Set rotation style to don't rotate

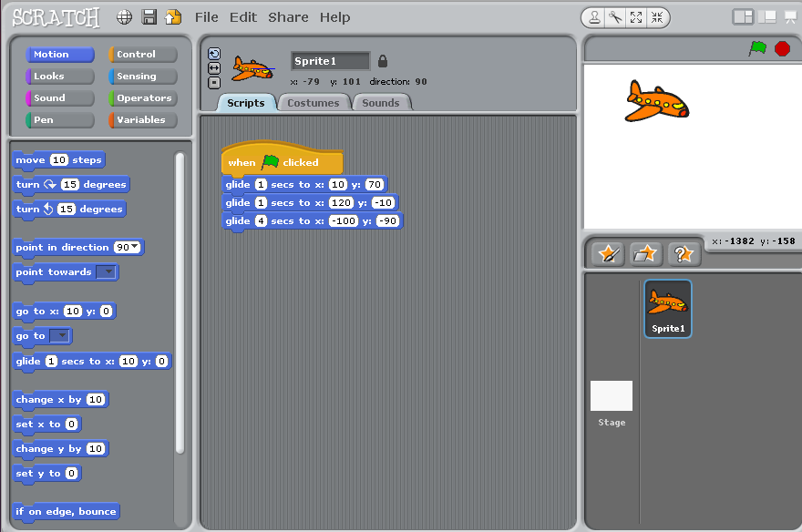click(214, 82)
